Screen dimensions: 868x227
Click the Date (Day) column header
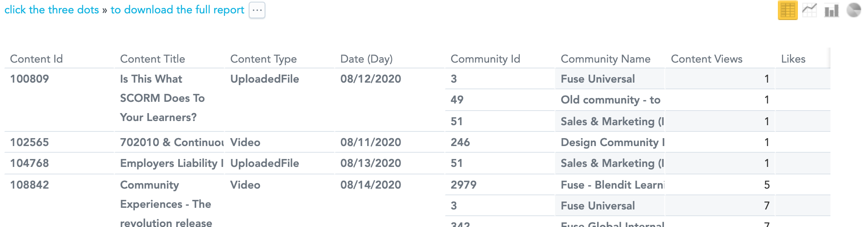click(x=366, y=59)
